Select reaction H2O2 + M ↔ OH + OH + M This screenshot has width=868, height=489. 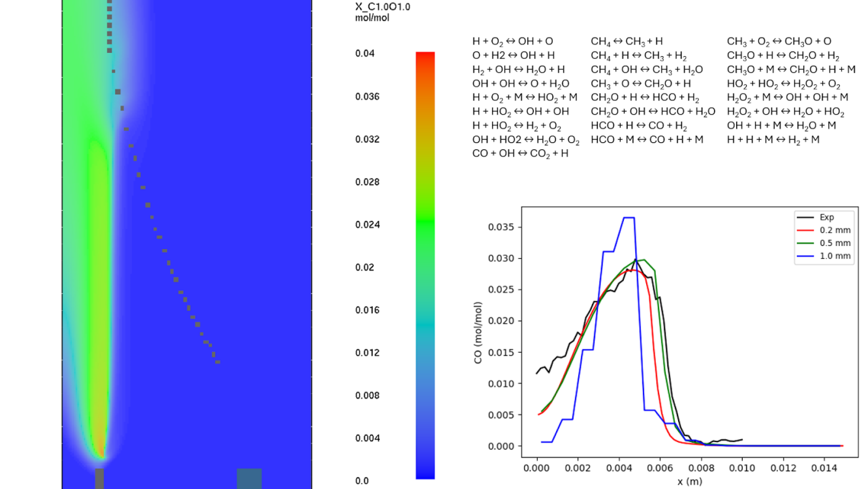[787, 97]
